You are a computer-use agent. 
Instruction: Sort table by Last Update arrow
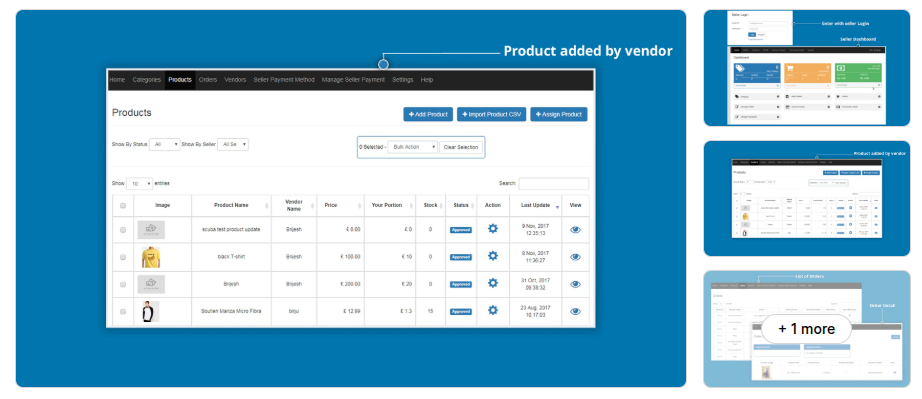pos(557,207)
